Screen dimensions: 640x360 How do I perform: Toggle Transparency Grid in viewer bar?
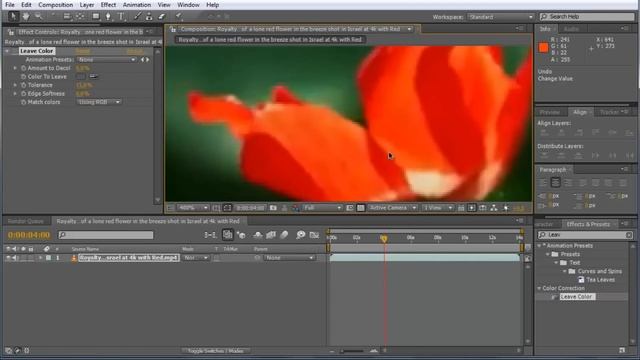360,208
